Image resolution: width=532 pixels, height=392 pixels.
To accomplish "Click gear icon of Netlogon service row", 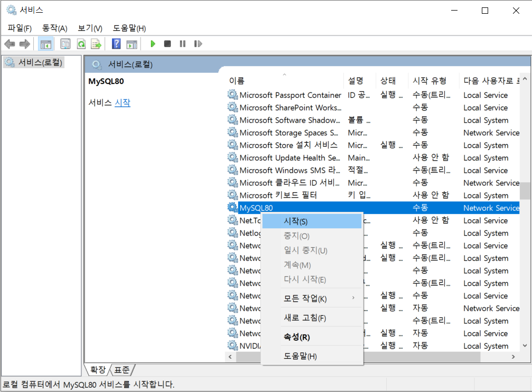I will [x=232, y=232].
